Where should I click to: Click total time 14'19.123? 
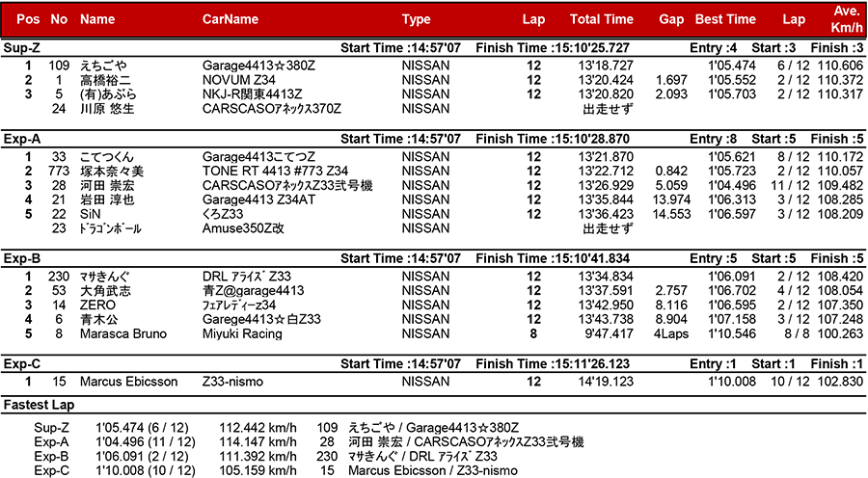click(x=606, y=382)
